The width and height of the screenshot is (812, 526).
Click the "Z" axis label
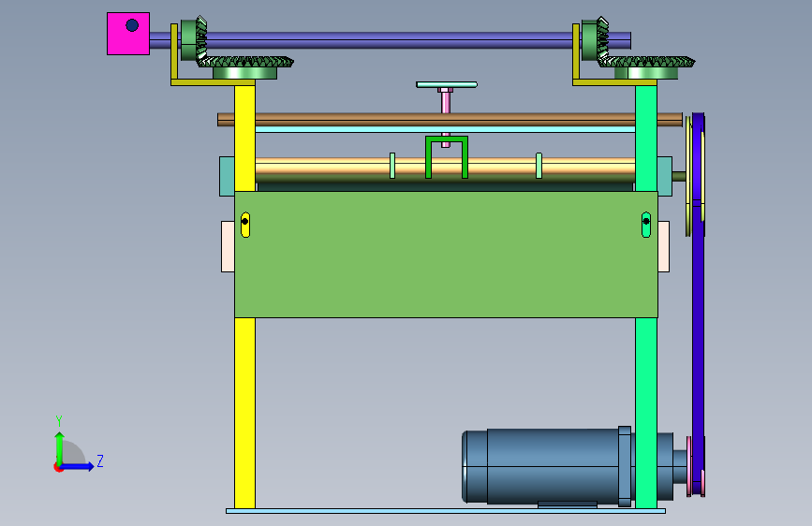(x=100, y=460)
